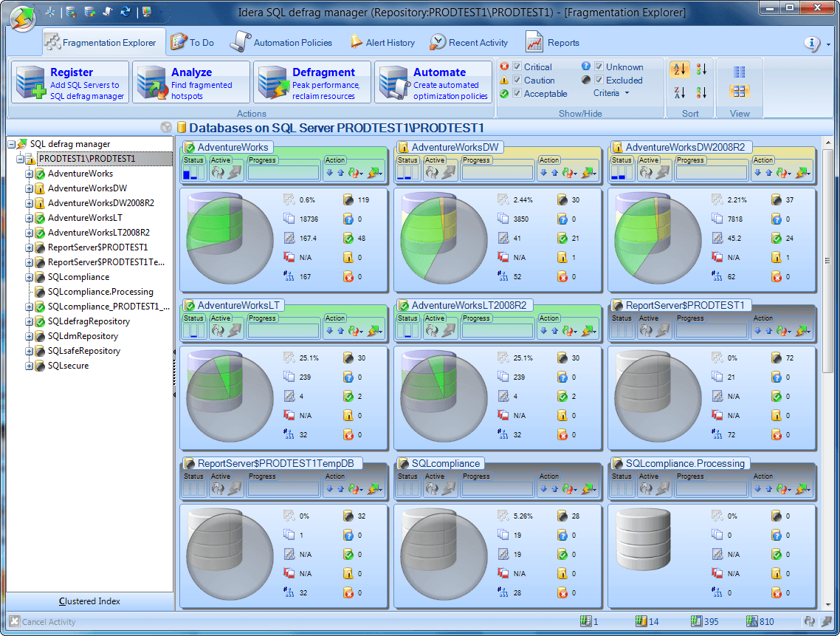This screenshot has width=840, height=636.
Task: Click AdventureWorksLT2008R2 card move-up arrow
Action: (555, 331)
